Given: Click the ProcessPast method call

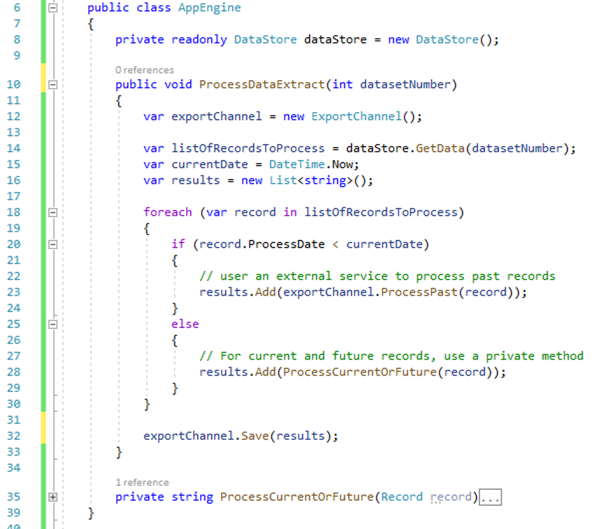Looking at the screenshot, I should click(419, 292).
